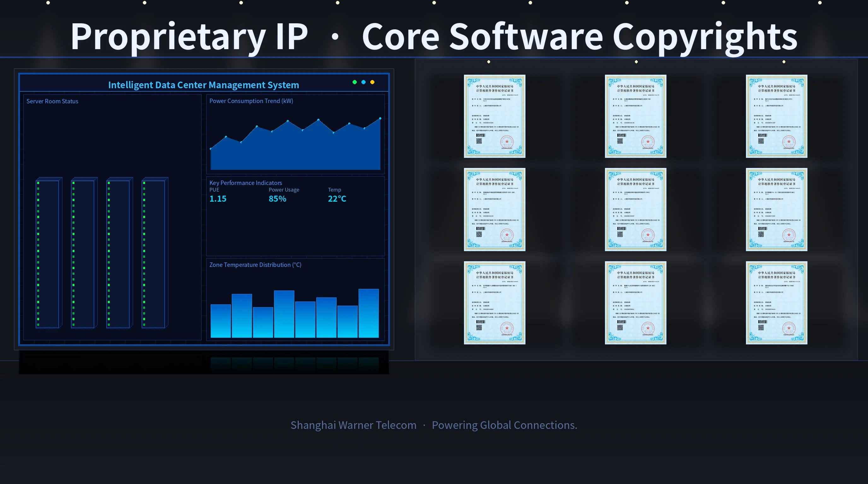Open the top-left copyright certificate

coord(495,116)
